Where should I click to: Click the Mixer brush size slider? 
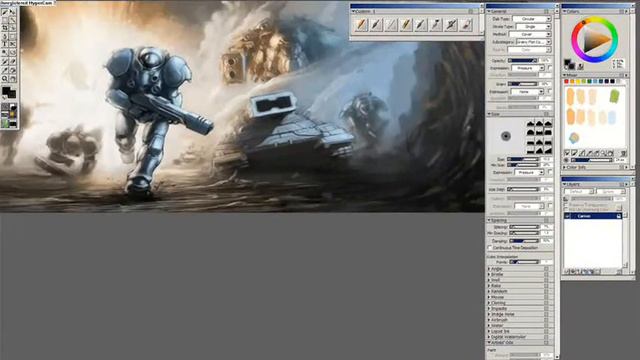pos(591,160)
